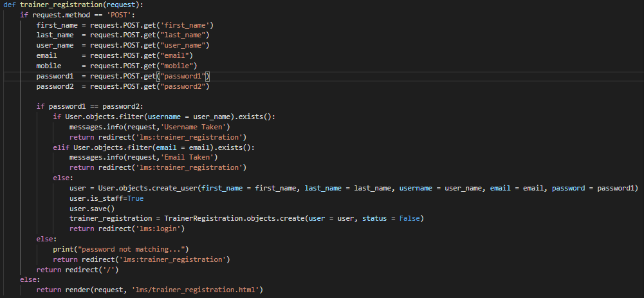This screenshot has height=298, width=644.
Task: Click the elif keyword before User.objects.filter
Action: pyautogui.click(x=61, y=147)
